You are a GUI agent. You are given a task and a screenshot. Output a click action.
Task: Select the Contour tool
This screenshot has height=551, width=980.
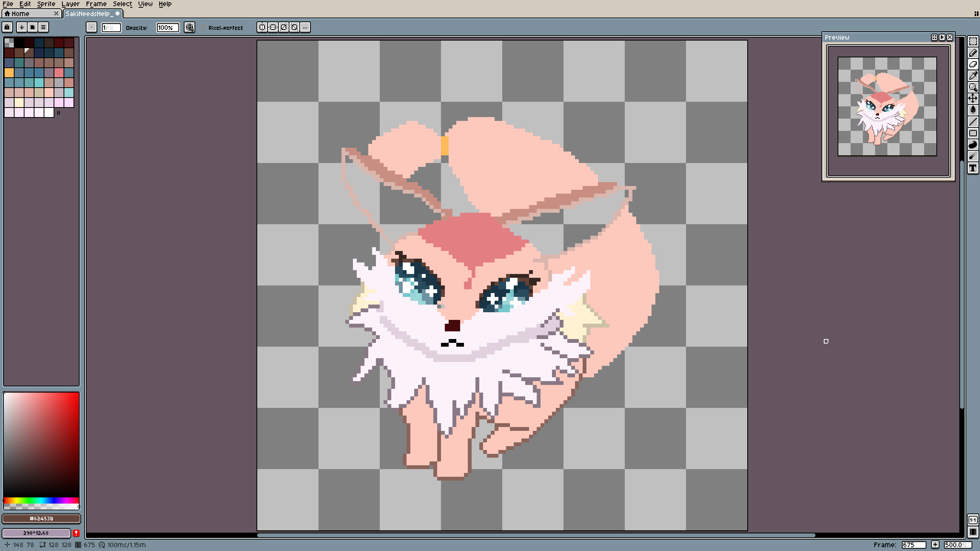pyautogui.click(x=973, y=145)
